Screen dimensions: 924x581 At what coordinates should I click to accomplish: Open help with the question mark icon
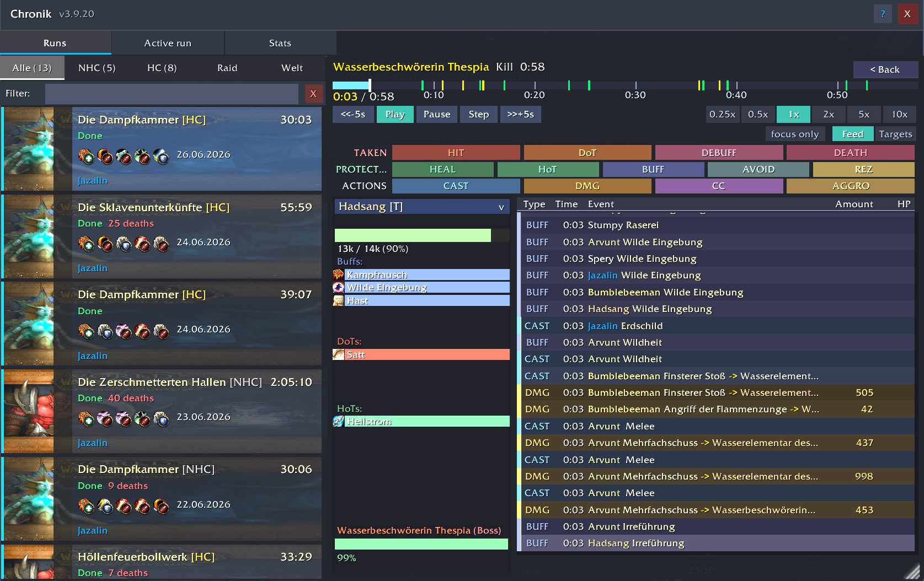[883, 14]
